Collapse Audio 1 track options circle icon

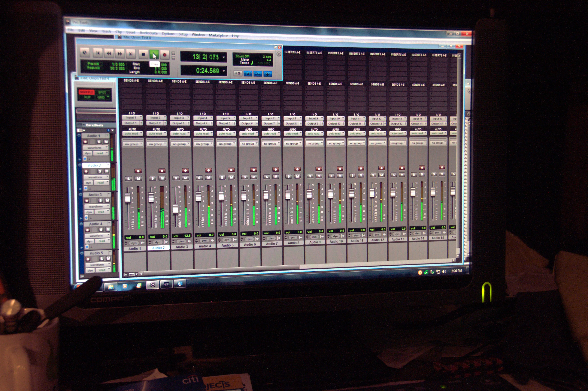point(79,136)
